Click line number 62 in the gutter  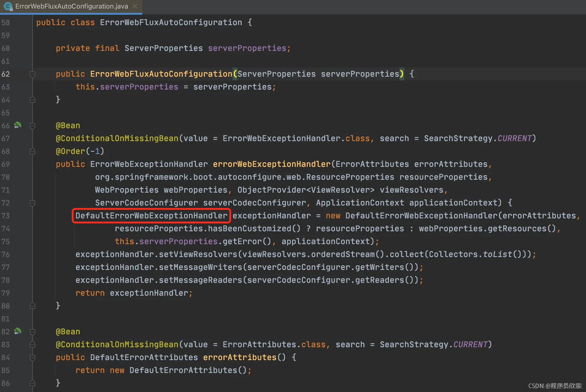(x=6, y=74)
